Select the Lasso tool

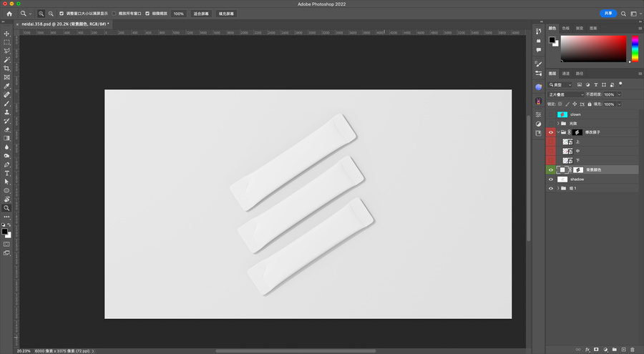[6, 51]
